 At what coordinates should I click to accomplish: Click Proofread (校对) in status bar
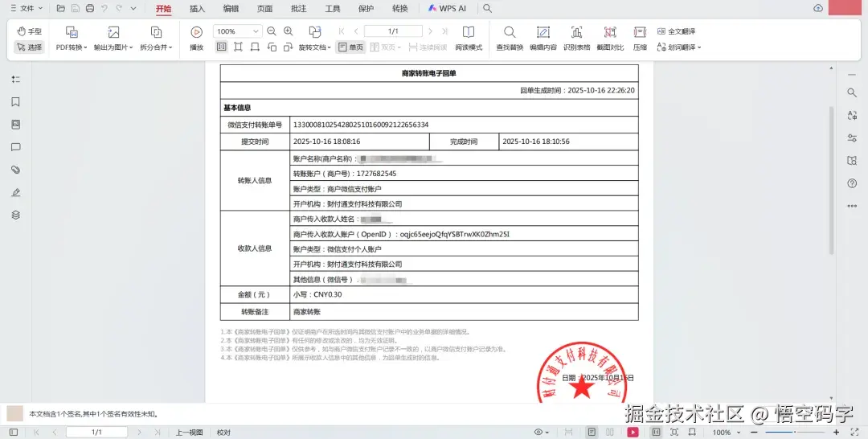(223, 433)
